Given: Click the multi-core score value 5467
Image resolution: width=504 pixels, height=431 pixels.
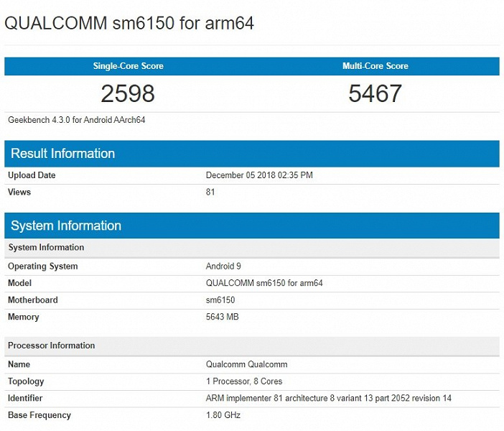Looking at the screenshot, I should [375, 93].
